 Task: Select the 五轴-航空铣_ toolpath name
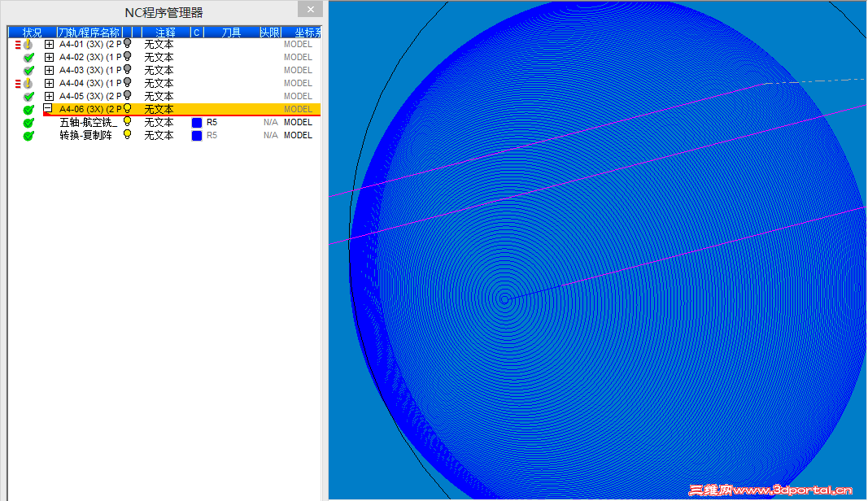pos(89,122)
